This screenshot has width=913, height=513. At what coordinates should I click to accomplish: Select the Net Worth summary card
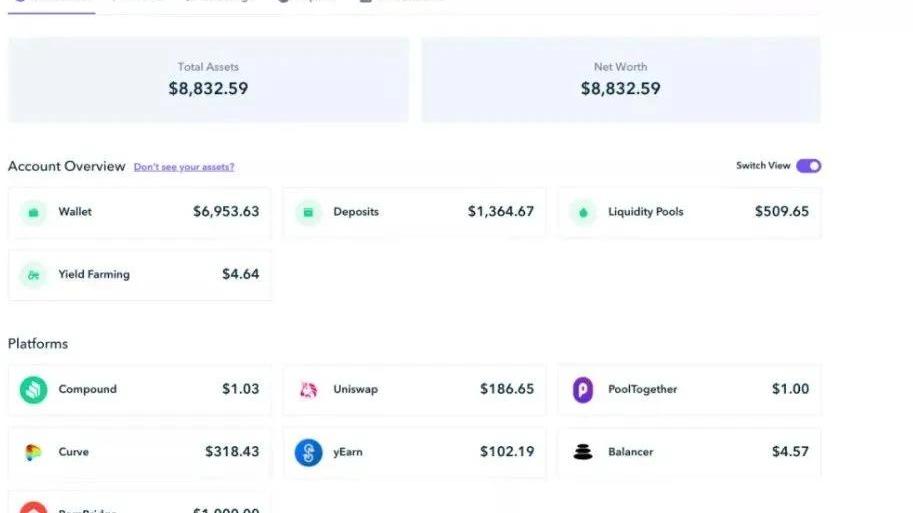pos(620,80)
